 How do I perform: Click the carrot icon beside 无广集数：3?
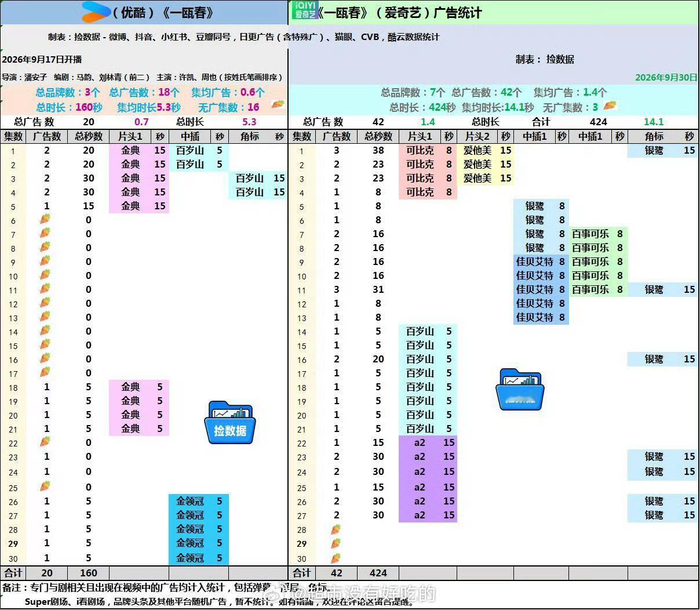[x=610, y=105]
